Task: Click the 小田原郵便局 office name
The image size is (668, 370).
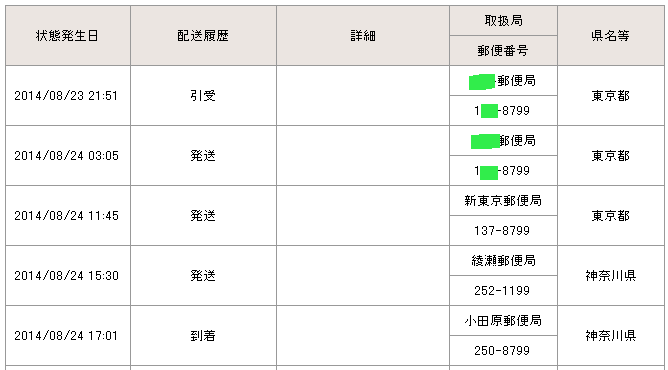Action: pos(503,321)
